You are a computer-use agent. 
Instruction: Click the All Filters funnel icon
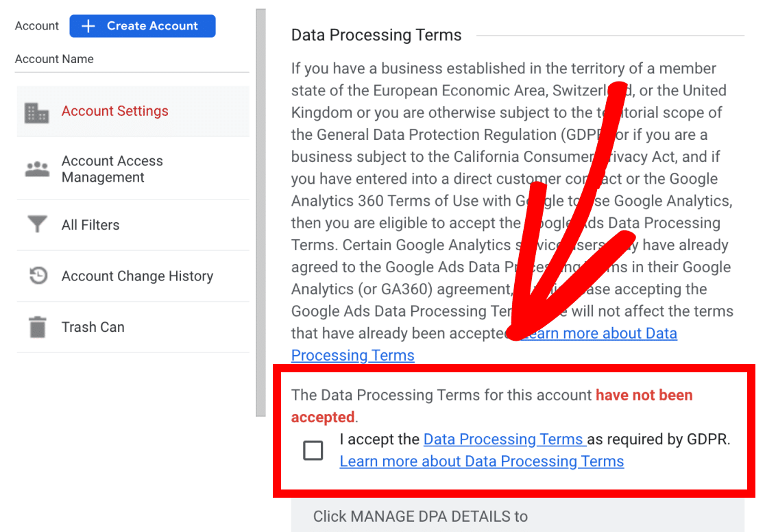[x=37, y=225]
